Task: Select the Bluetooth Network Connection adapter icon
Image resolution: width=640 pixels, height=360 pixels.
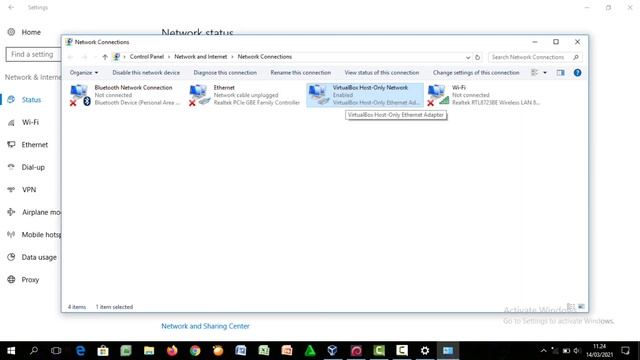Action: pyautogui.click(x=80, y=95)
